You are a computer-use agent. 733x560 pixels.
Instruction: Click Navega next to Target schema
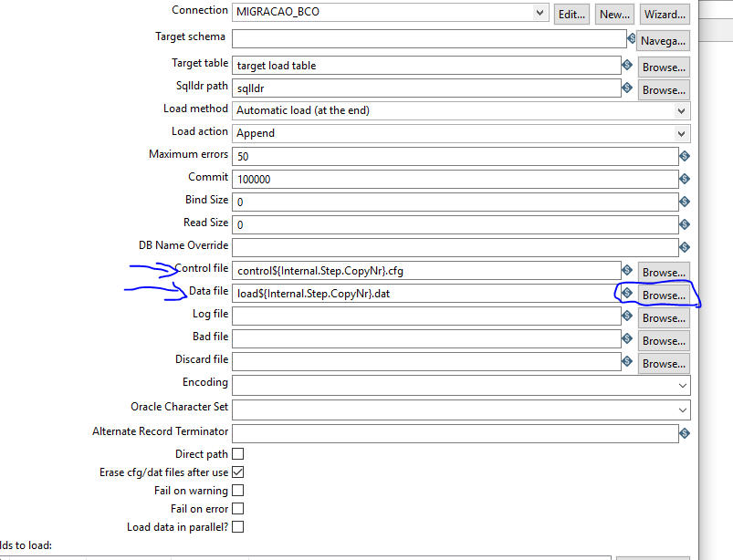click(x=663, y=40)
